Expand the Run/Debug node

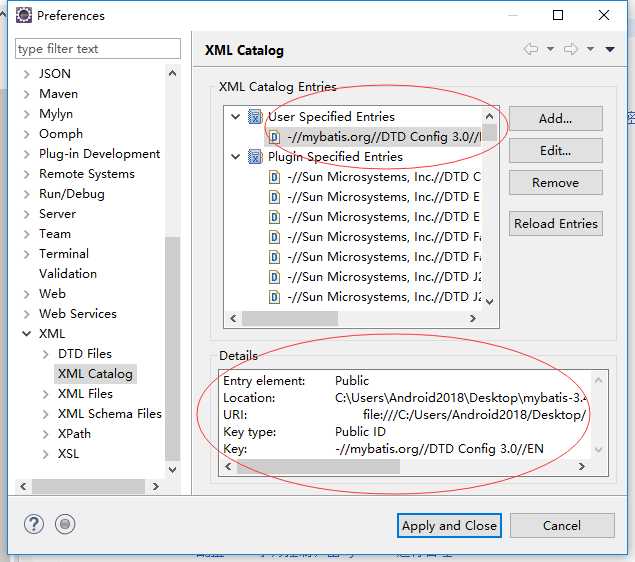tap(27, 194)
